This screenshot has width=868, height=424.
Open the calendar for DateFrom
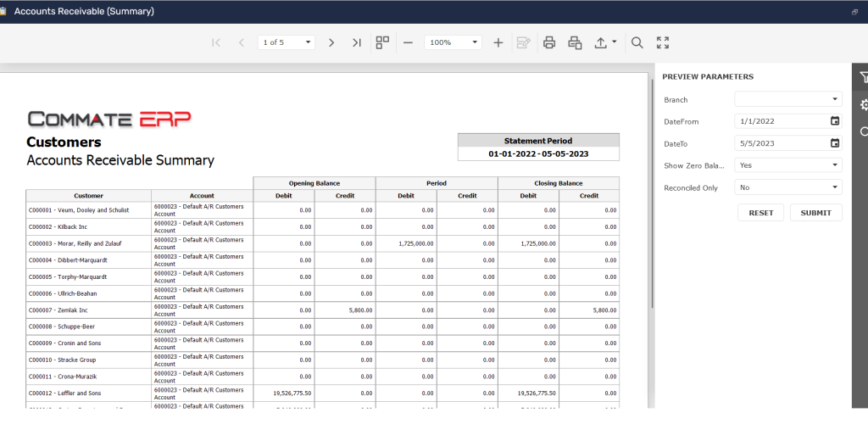coord(835,121)
